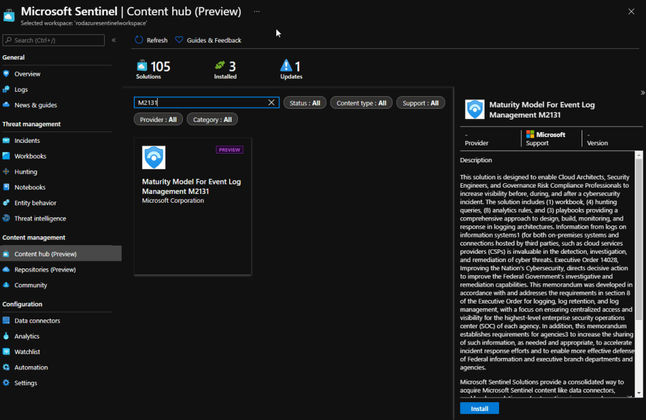Click the Refresh icon in the toolbar

(139, 40)
